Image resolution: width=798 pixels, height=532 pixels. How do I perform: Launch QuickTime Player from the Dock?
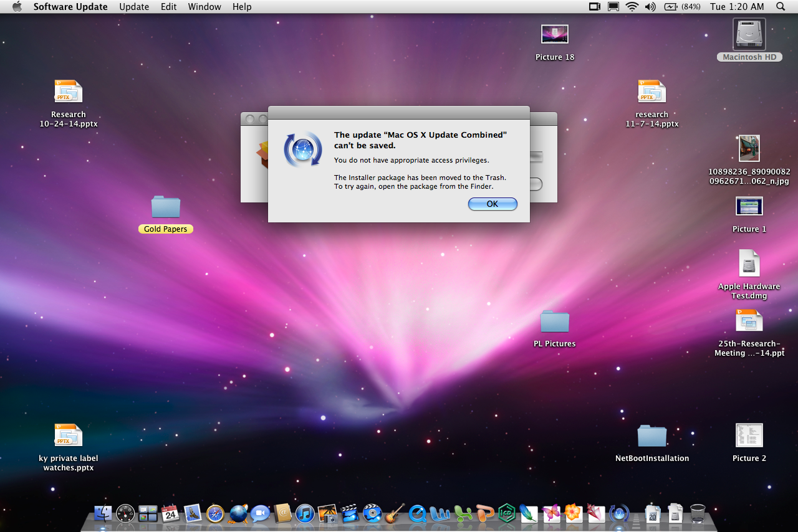click(418, 513)
